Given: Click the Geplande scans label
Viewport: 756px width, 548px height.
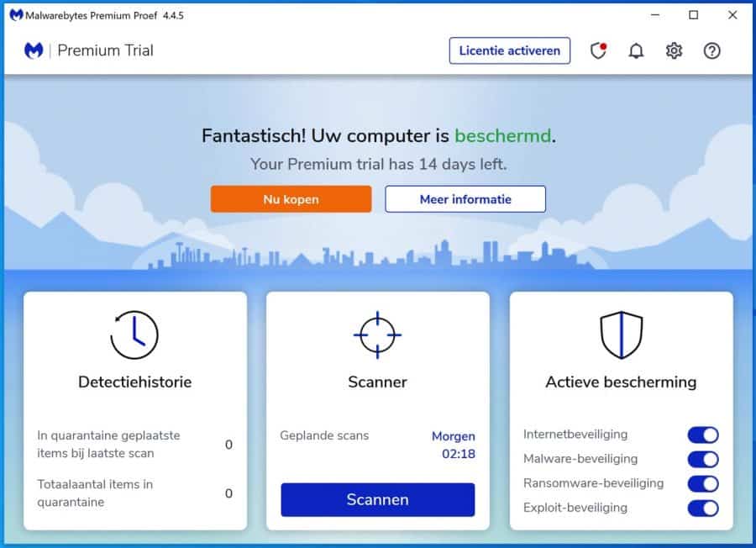Looking at the screenshot, I should pyautogui.click(x=324, y=435).
